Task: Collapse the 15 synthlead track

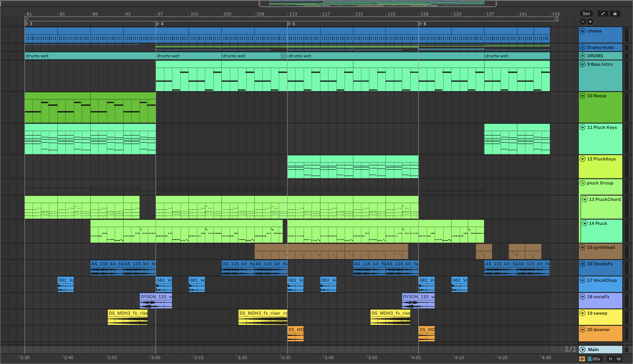Action: click(583, 247)
